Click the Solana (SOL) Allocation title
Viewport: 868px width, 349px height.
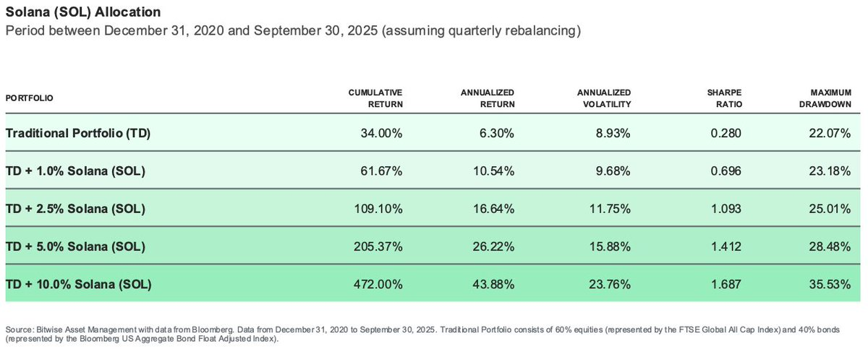tap(83, 13)
